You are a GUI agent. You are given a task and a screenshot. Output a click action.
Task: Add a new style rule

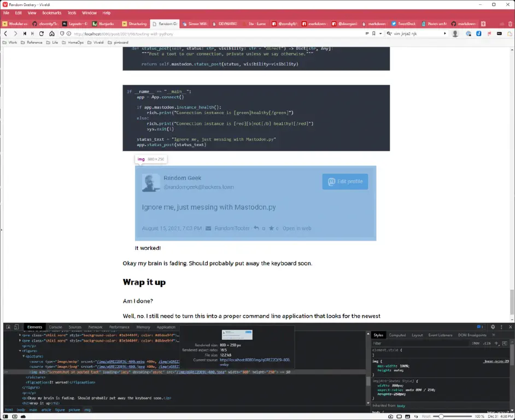(496, 343)
